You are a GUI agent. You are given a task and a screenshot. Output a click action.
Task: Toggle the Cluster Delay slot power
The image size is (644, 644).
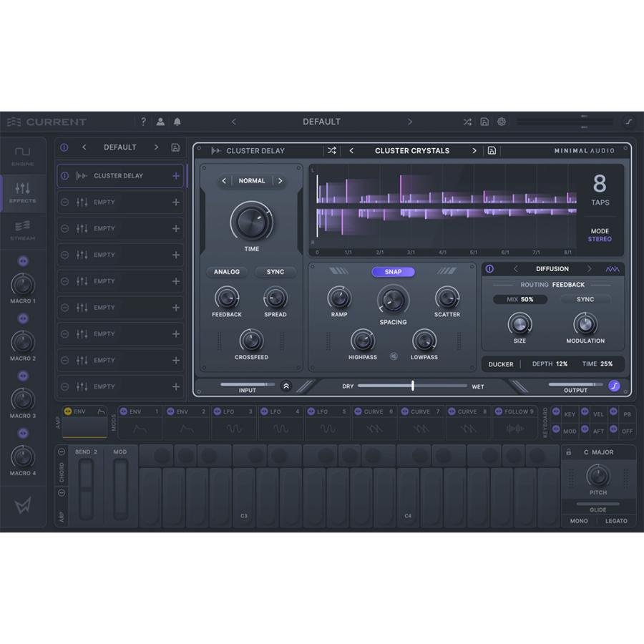tap(65, 176)
